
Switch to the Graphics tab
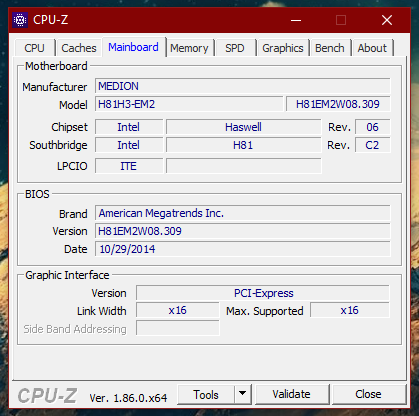click(283, 48)
